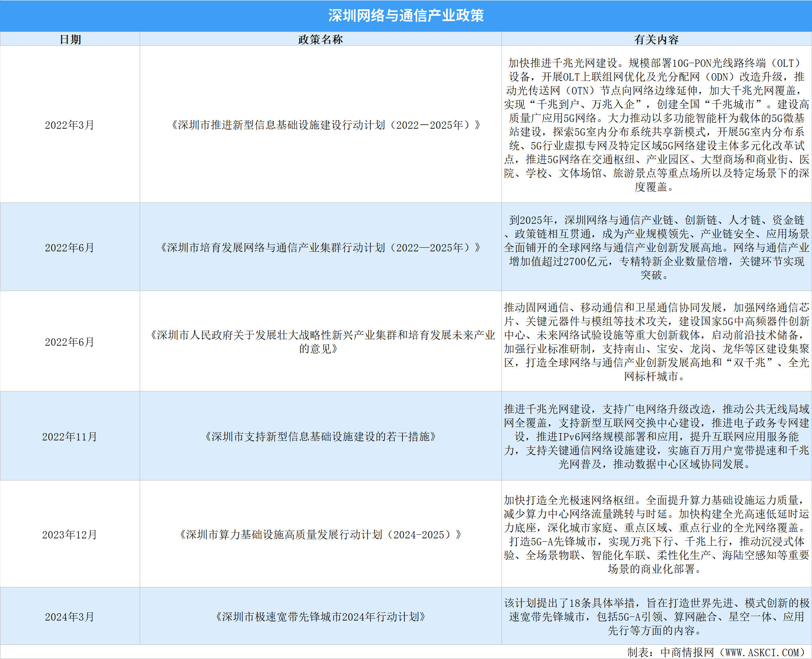
Task: Click content starting 该计划提出了18条具体举措
Action: click(x=657, y=616)
